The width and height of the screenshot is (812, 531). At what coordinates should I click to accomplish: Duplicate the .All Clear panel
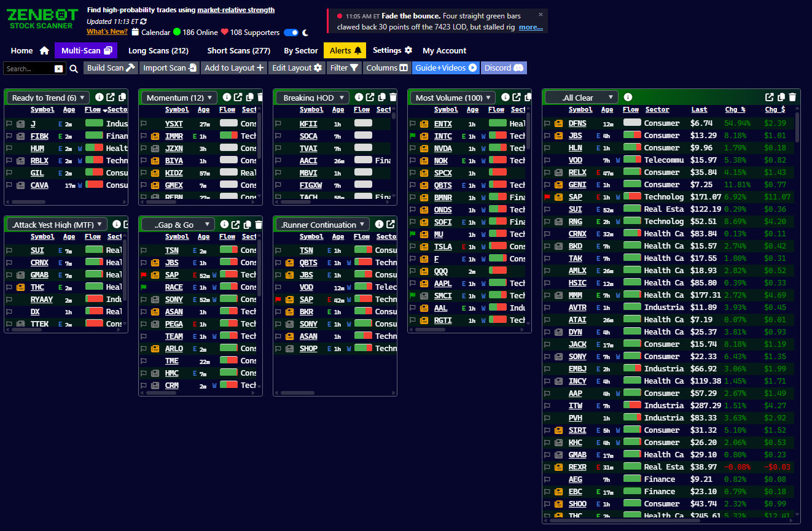point(781,97)
